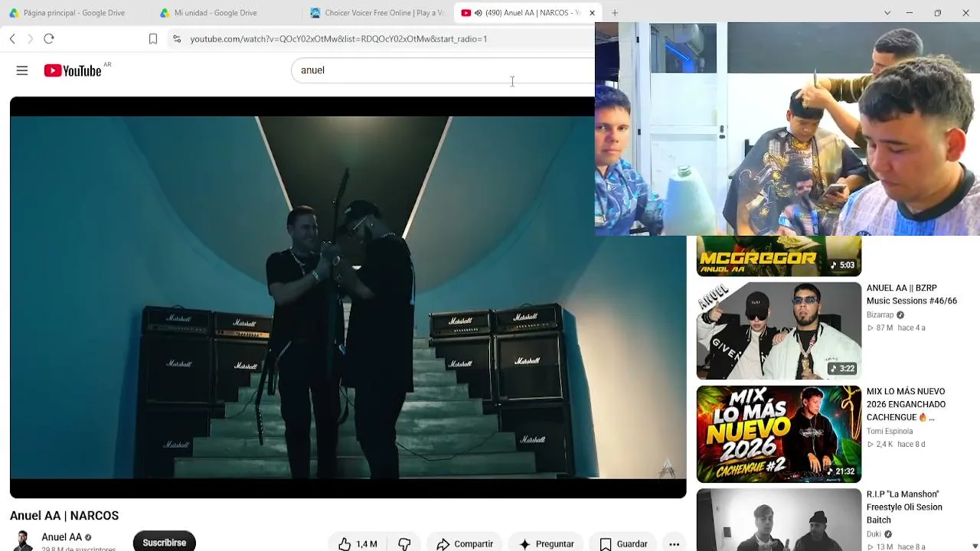This screenshot has width=980, height=551.
Task: Like the video with 1,4 M likes
Action: click(358, 544)
